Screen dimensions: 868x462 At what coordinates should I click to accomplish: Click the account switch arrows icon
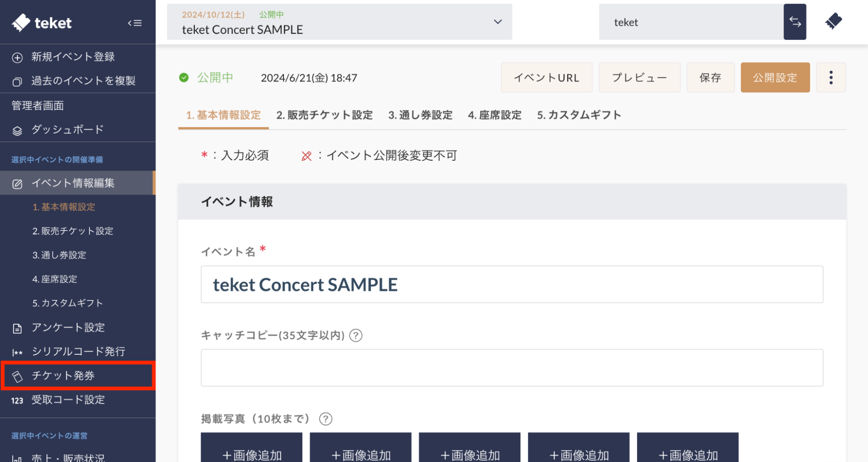pyautogui.click(x=795, y=22)
